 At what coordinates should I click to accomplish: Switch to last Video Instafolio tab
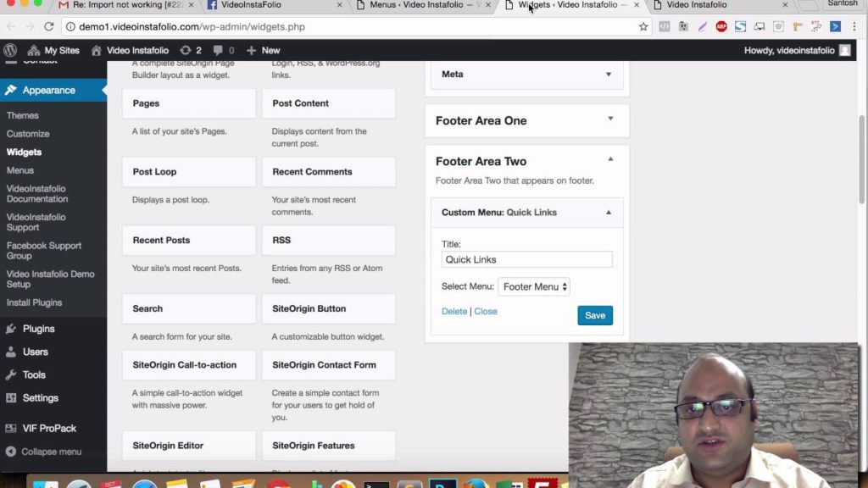(720, 5)
